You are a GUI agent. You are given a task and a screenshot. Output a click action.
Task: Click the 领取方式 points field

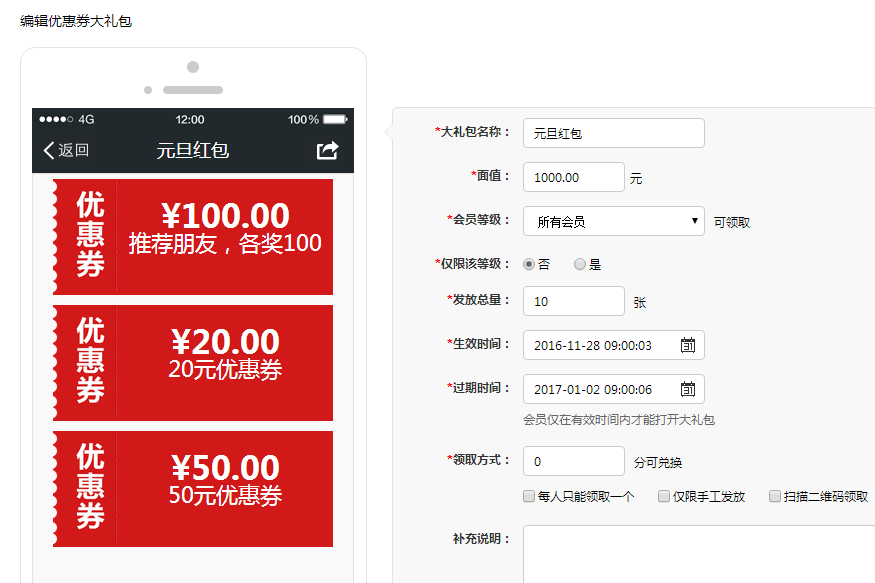(x=573, y=461)
